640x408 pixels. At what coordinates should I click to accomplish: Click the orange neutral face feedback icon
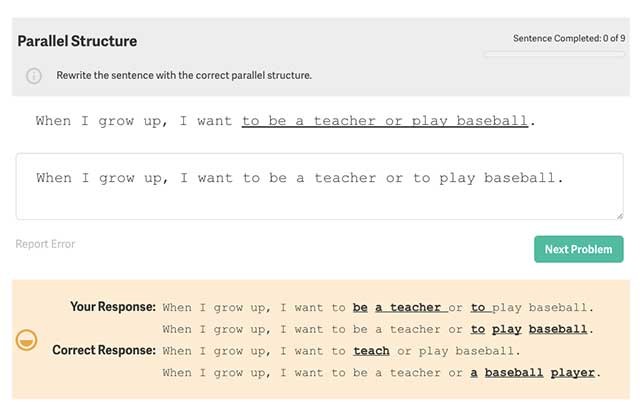pos(27,340)
